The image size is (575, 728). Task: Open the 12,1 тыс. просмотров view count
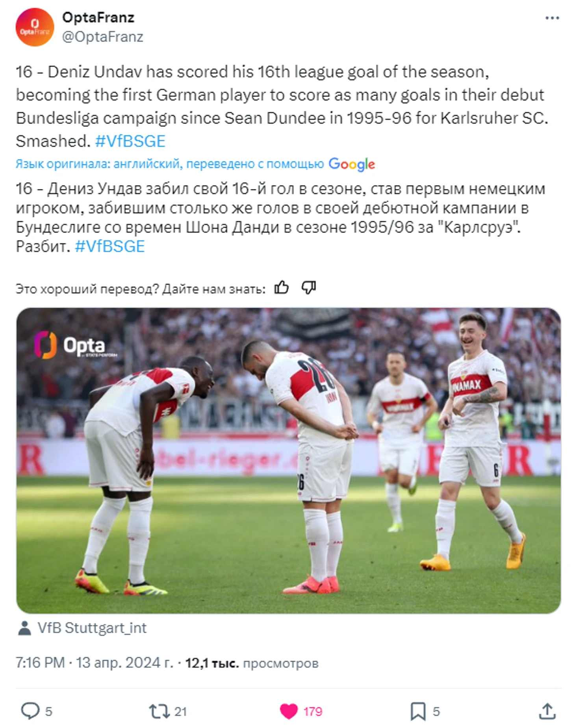coord(252,663)
